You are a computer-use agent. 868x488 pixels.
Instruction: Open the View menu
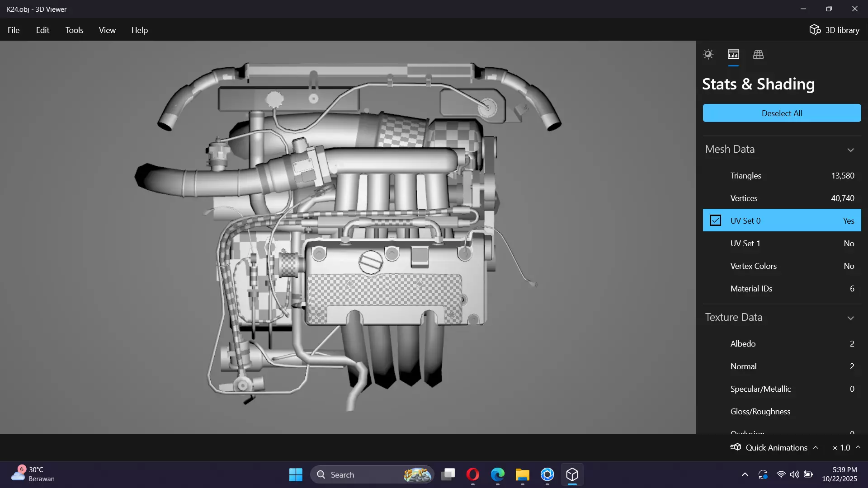[x=107, y=30]
